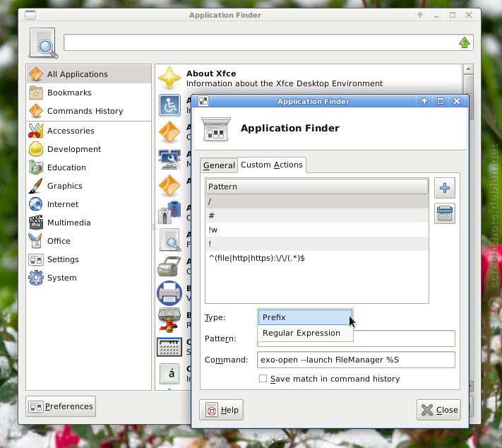The width and height of the screenshot is (502, 448).
Task: Click the shirt and tie appearance icon
Action: (x=169, y=212)
